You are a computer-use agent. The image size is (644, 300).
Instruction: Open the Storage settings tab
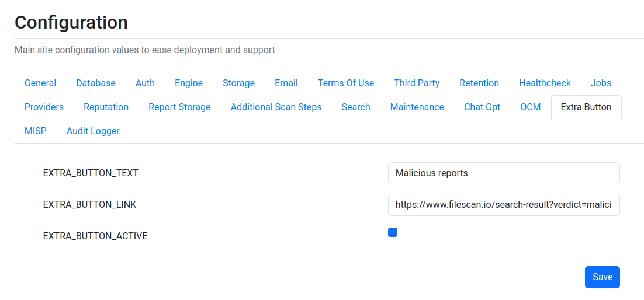tap(238, 83)
